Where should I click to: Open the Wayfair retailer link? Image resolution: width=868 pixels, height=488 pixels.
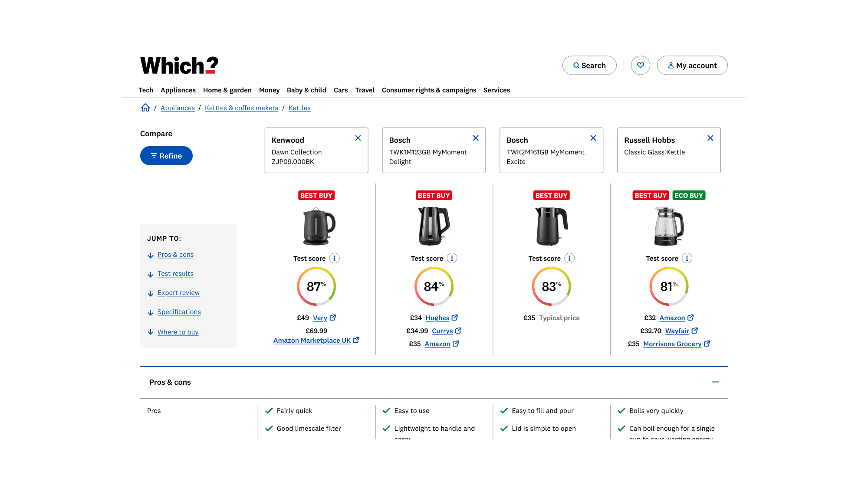coord(681,331)
